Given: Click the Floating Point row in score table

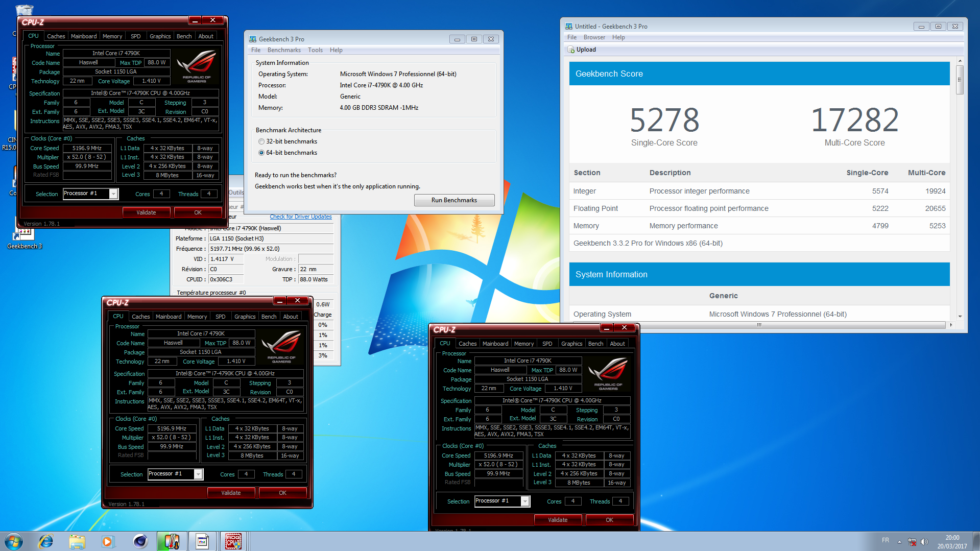Looking at the screenshot, I should click(x=759, y=208).
